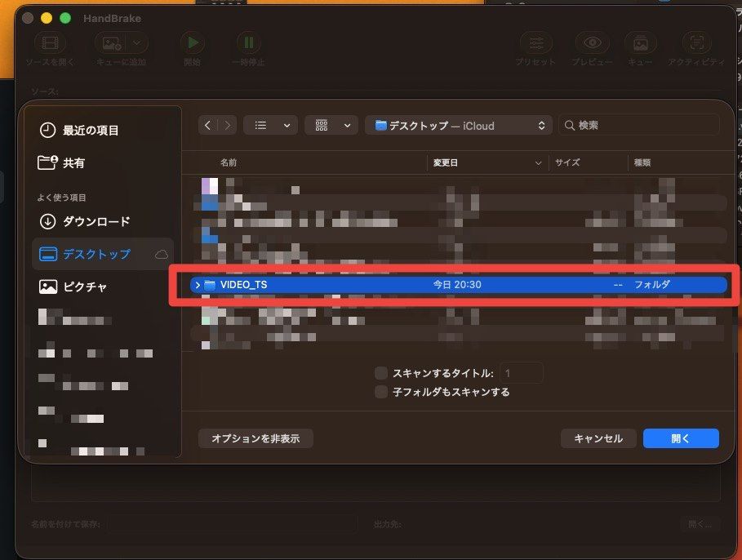The image size is (742, 560).
Task: Click the キューに追加 toolbar icon
Action: tap(111, 43)
